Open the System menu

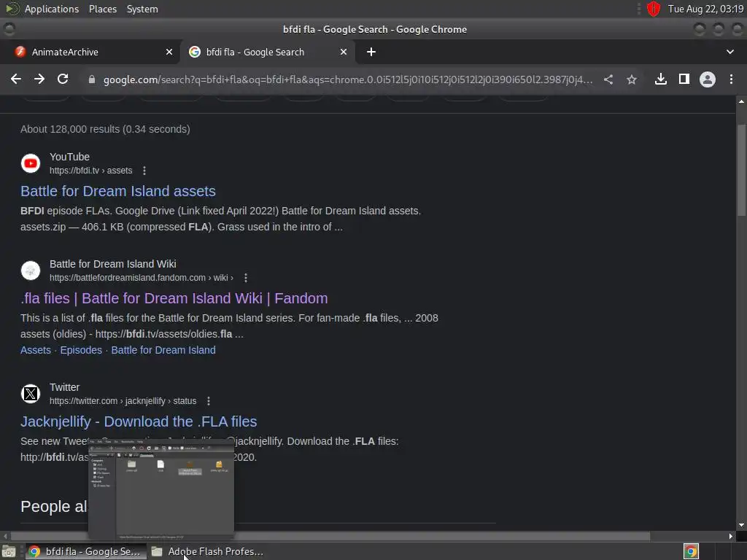pyautogui.click(x=142, y=9)
